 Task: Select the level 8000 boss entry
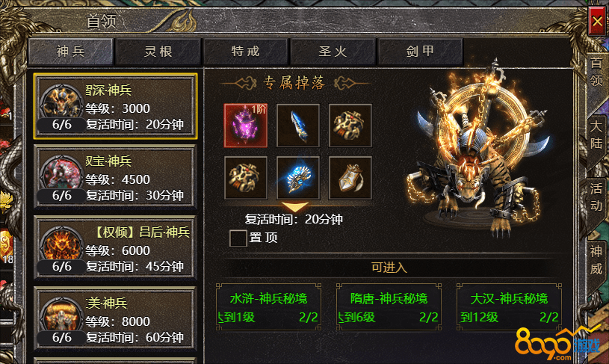(x=115, y=320)
